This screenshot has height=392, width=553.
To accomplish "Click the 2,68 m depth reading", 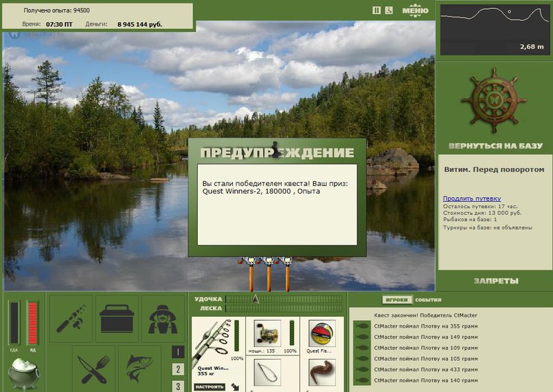I will pos(532,46).
